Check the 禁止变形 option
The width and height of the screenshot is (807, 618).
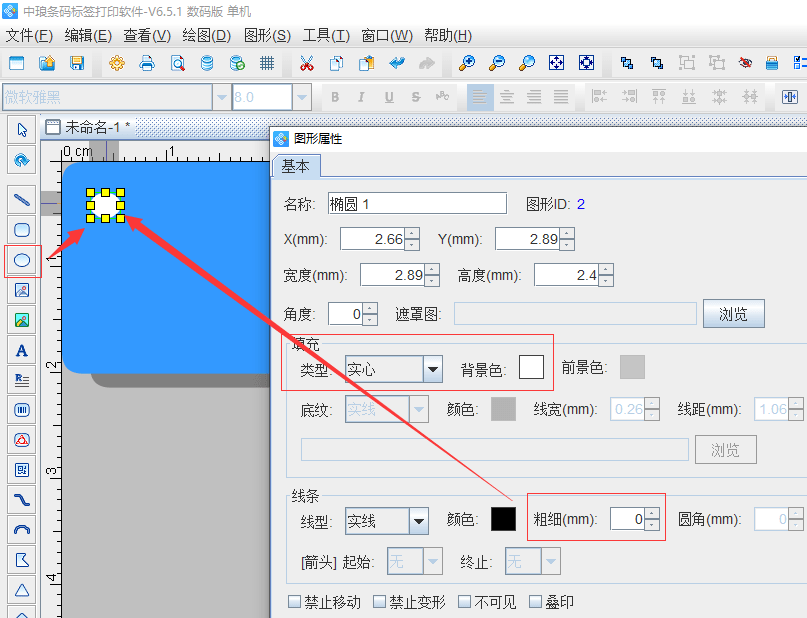(379, 602)
